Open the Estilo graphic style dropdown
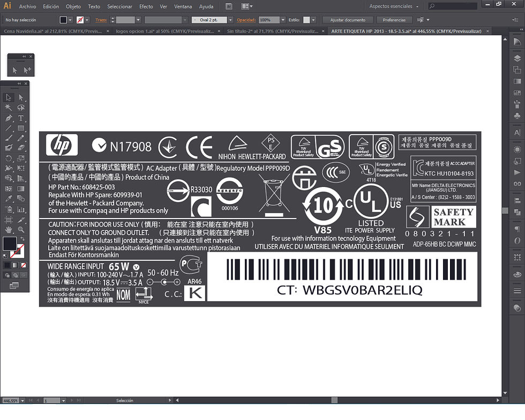The height and width of the screenshot is (420, 525). [x=313, y=20]
